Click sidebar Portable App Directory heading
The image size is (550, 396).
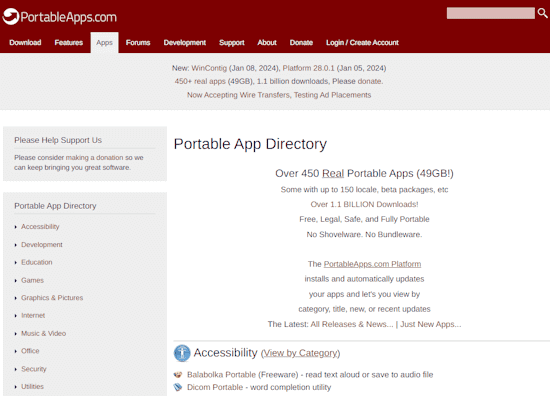55,206
